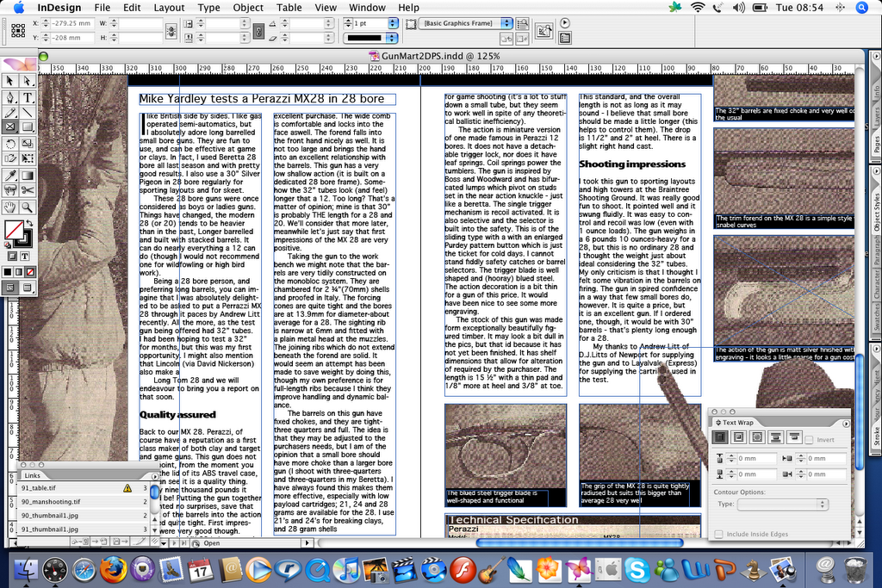This screenshot has height=588, width=882.
Task: Select the Free Transform tool
Action: (27, 158)
